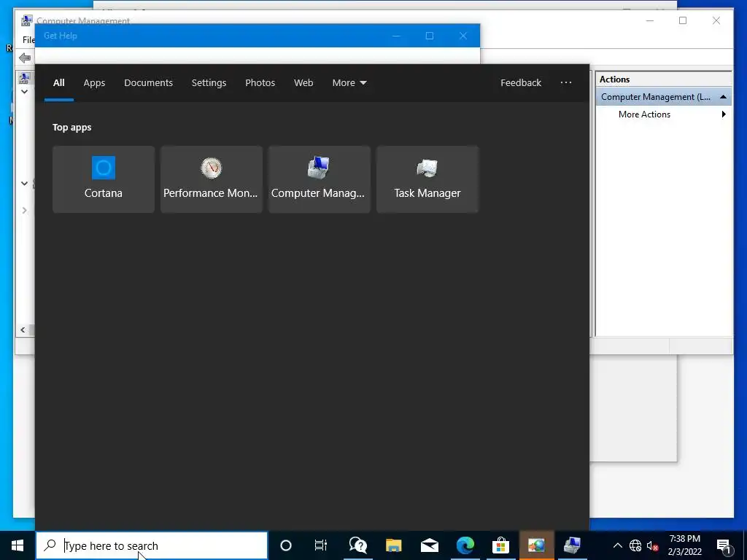
Task: Open the Windows Start menu
Action: pyautogui.click(x=18, y=545)
